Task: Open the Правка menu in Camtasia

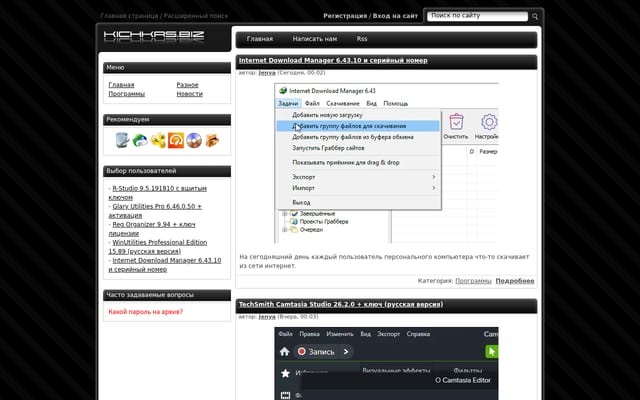Action: (309, 334)
